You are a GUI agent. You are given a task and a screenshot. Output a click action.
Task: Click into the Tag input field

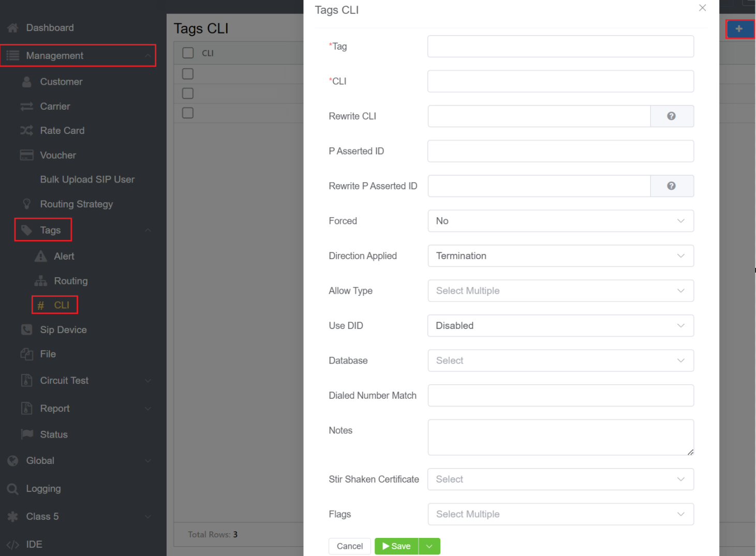click(x=560, y=47)
